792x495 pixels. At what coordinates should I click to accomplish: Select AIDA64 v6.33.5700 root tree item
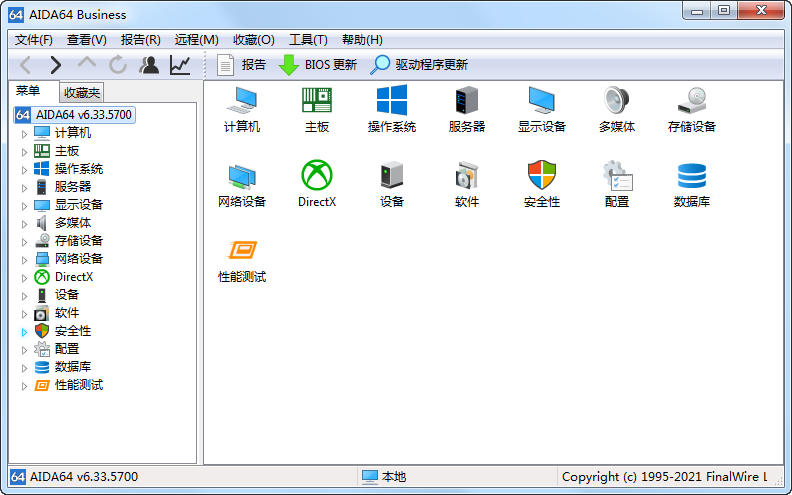point(74,115)
